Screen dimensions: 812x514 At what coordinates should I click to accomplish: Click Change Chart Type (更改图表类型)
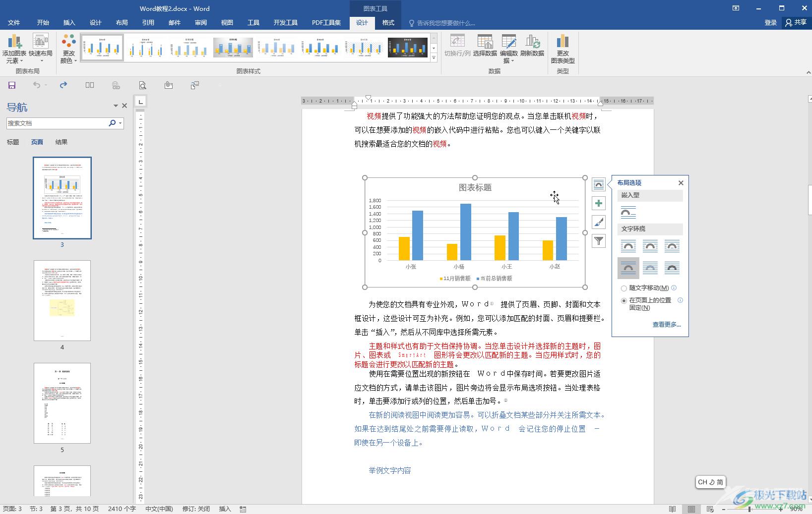coord(562,49)
